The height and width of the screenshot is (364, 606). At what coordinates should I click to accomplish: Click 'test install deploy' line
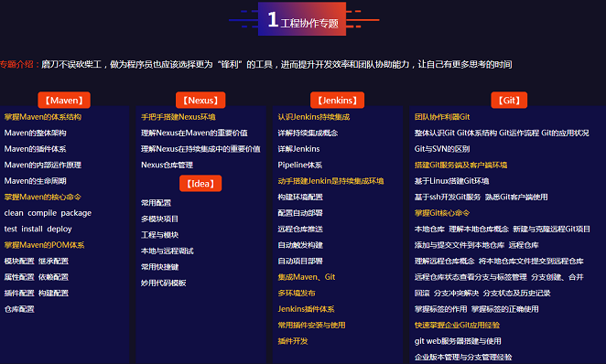point(38,229)
